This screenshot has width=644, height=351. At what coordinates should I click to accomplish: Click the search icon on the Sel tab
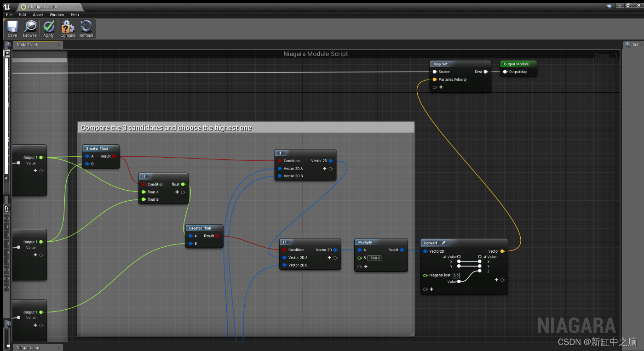pos(627,45)
